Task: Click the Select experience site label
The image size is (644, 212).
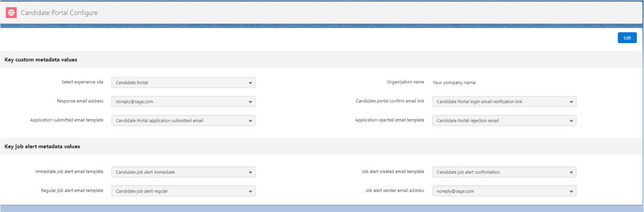Action: tap(82, 82)
